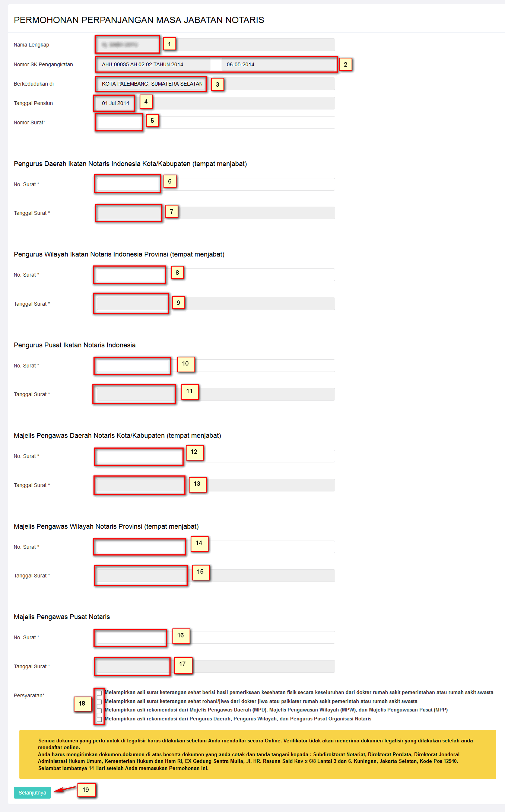Focus No. Surat under Pengurus Pusat section
The height and width of the screenshot is (812, 505).
(x=215, y=366)
